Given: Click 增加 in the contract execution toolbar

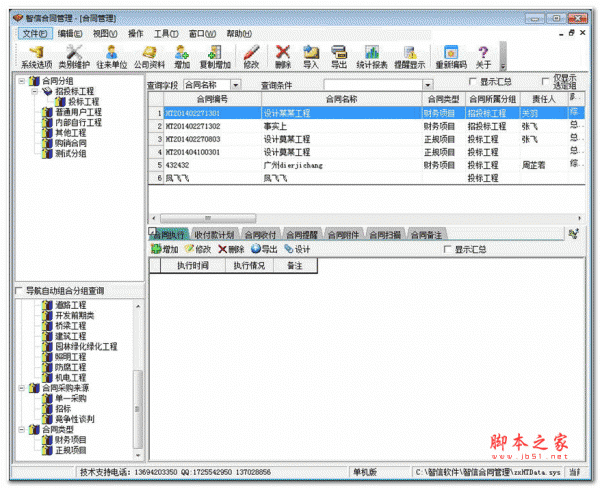Looking at the screenshot, I should (165, 249).
